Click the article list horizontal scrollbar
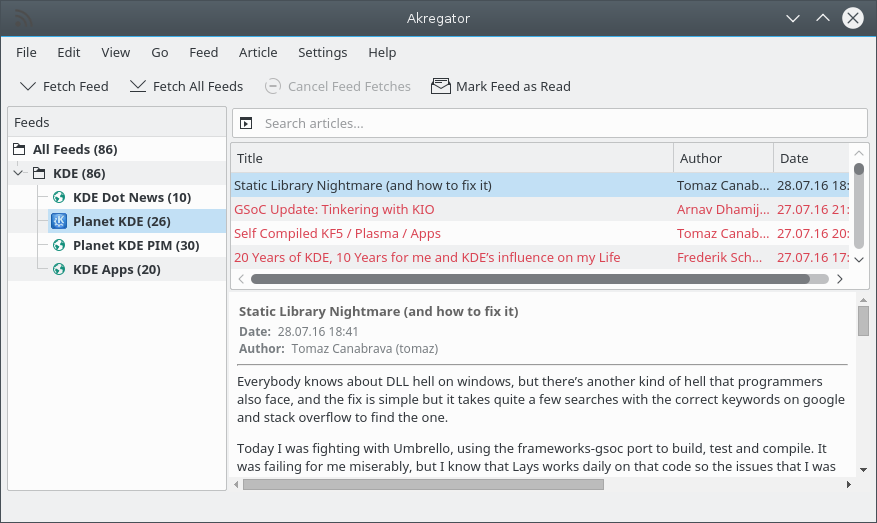 530,279
